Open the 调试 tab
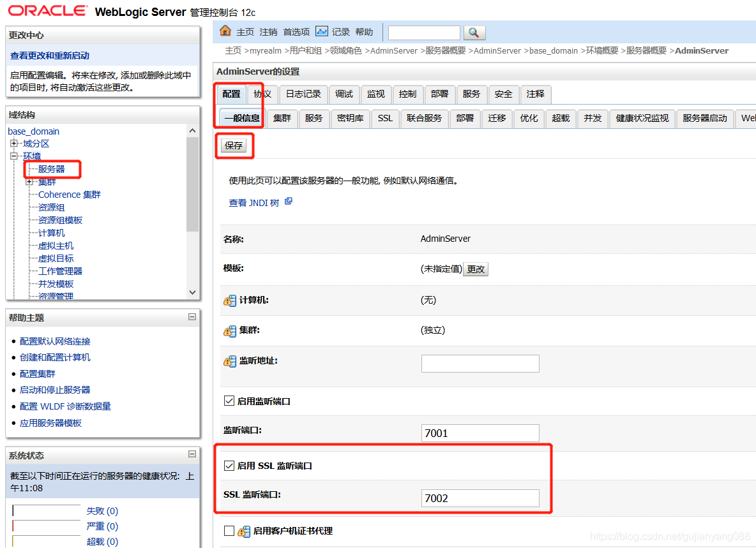This screenshot has width=756, height=548. pyautogui.click(x=344, y=94)
